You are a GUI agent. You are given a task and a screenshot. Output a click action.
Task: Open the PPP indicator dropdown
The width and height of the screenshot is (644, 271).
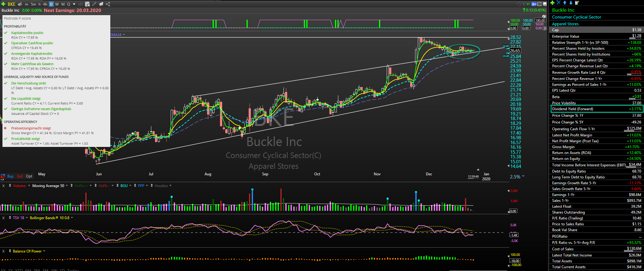pos(147,186)
